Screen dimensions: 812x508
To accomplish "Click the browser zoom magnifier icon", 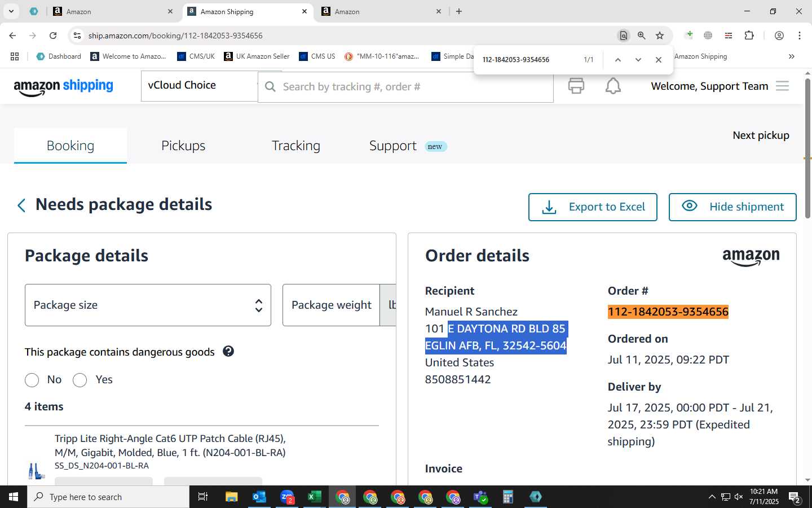I will [x=642, y=36].
